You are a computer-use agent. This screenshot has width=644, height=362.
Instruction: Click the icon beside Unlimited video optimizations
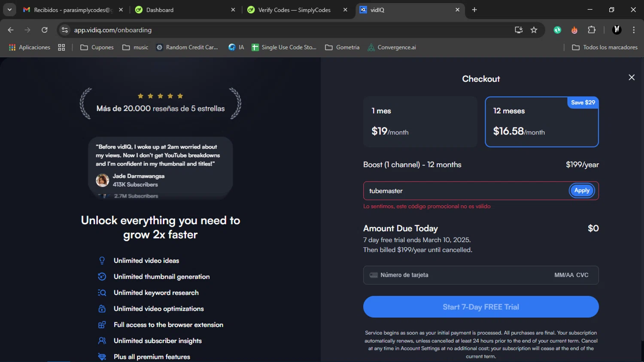click(102, 309)
